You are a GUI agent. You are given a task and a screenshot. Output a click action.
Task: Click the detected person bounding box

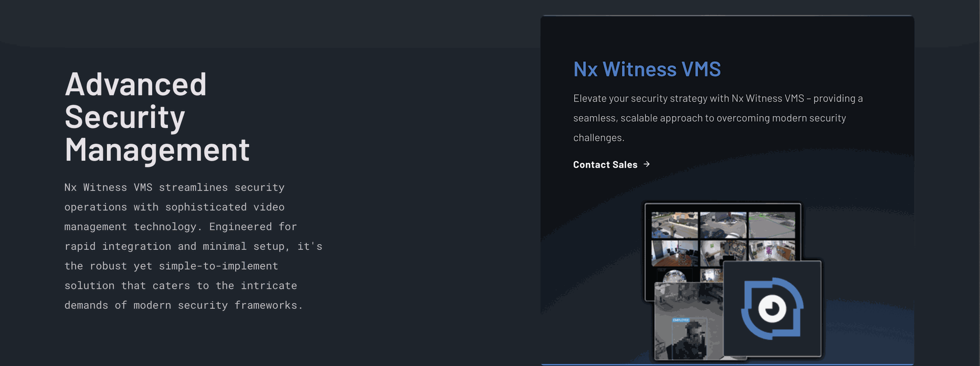690,339
